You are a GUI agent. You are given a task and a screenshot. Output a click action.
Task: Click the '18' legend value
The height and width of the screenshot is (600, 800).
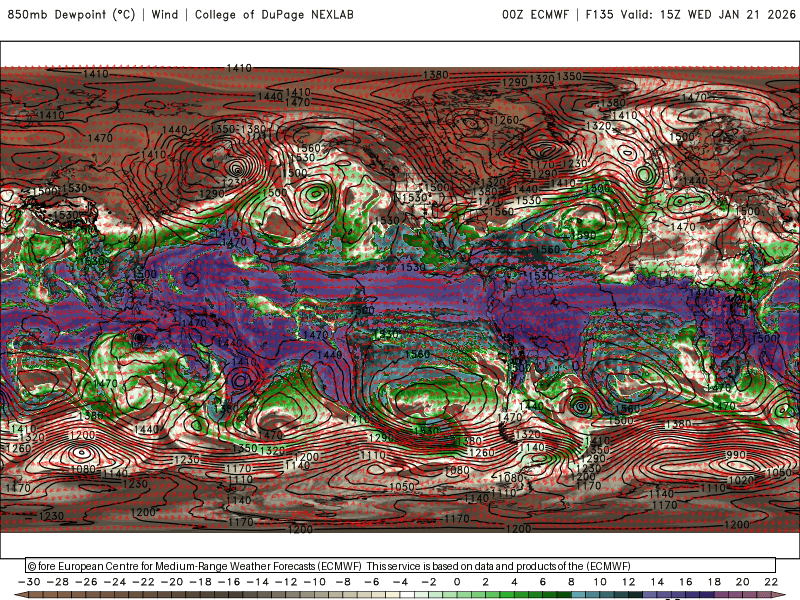(714, 582)
